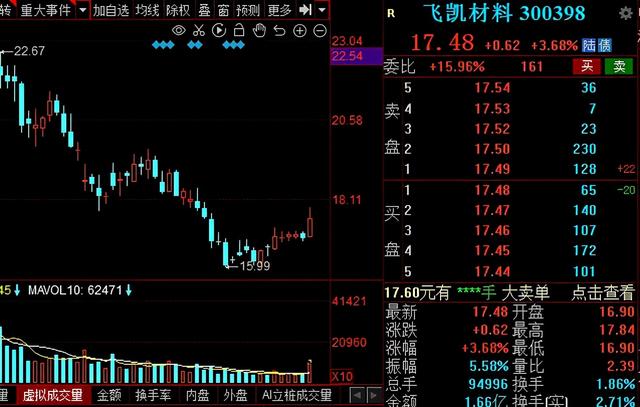Click 加自选 to add to watchlist
Viewport: 640px width, 407px height.
pos(111,10)
